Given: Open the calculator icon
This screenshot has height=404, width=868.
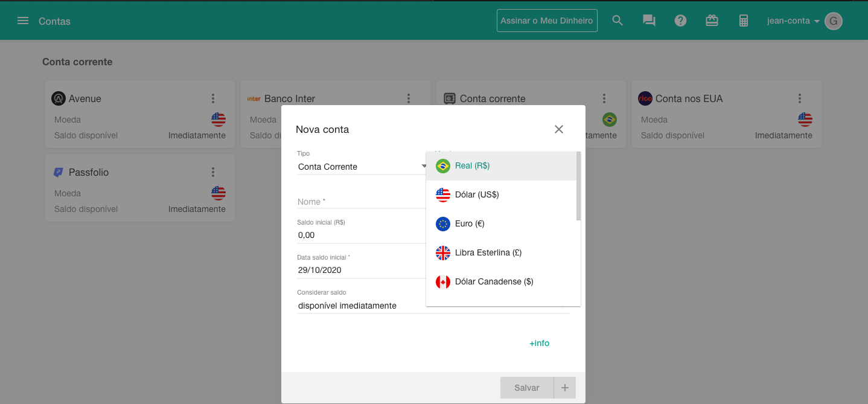Looking at the screenshot, I should [743, 21].
